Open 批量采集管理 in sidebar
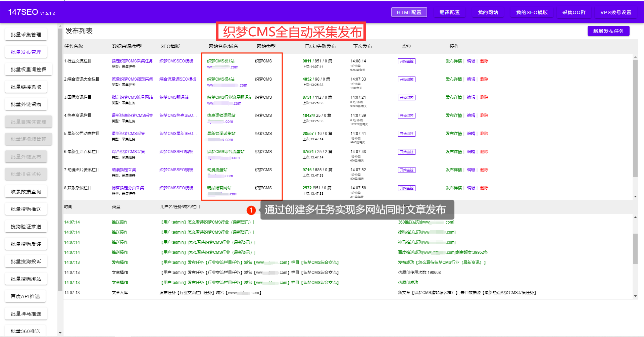The width and height of the screenshot is (644, 337). [x=26, y=34]
